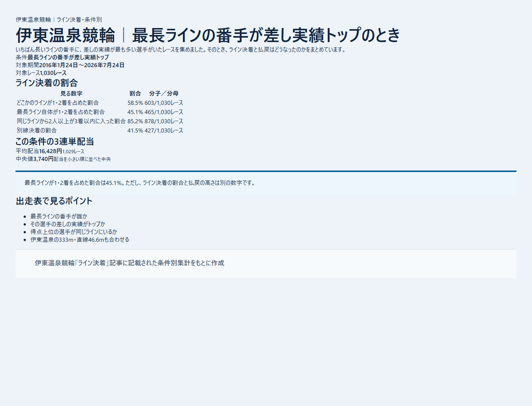This screenshot has width=532, height=406.
Task: Click the 45.1% table cell
Action: point(135,112)
